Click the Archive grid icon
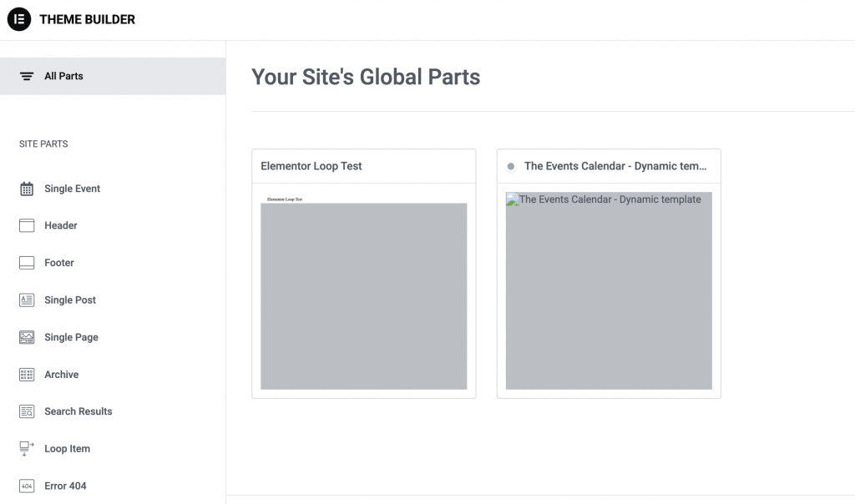This screenshot has width=855, height=504. pyautogui.click(x=27, y=375)
